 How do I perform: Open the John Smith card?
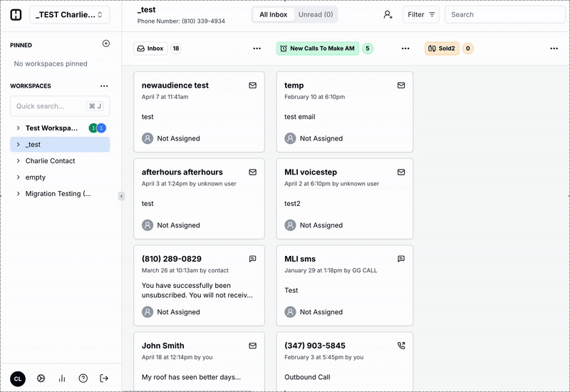pyautogui.click(x=199, y=362)
